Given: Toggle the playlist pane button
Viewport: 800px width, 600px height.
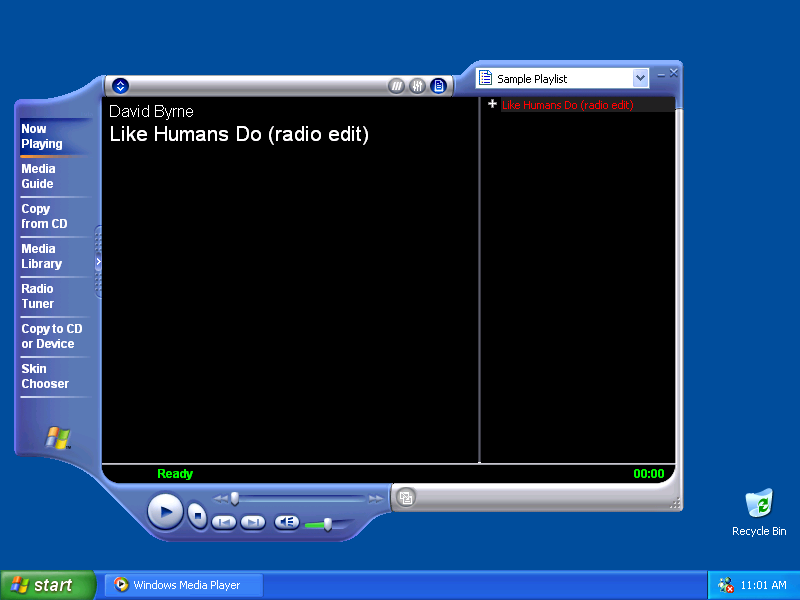Looking at the screenshot, I should (438, 86).
